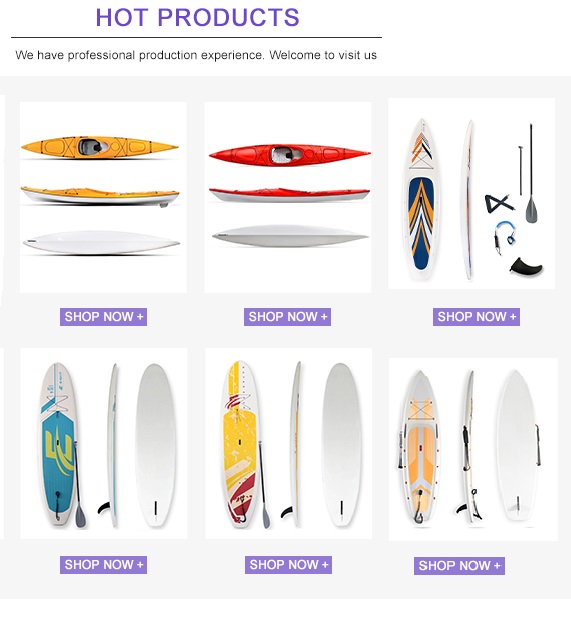This screenshot has width=571, height=621.
Task: Click SHOP NOW under the yellow-red paddle board
Action: [x=288, y=565]
